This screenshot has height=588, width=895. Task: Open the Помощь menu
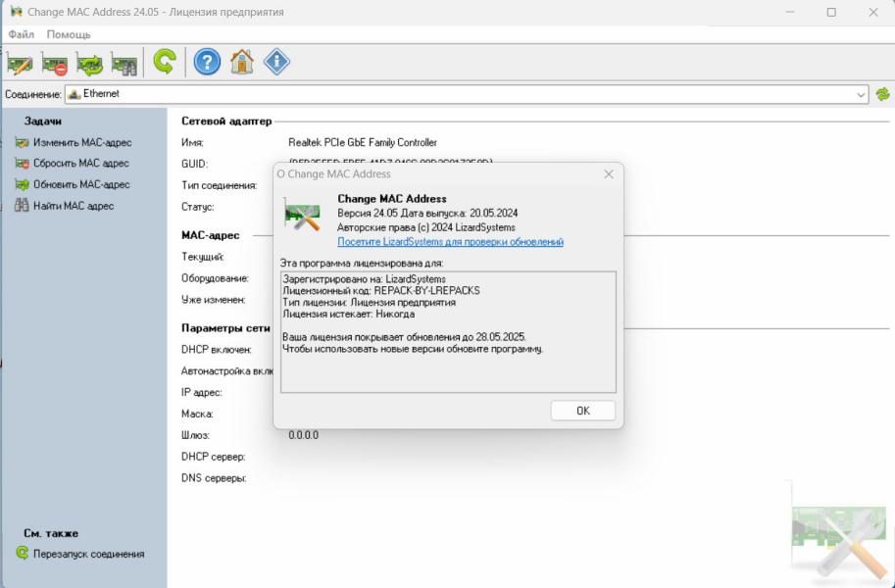tap(69, 34)
